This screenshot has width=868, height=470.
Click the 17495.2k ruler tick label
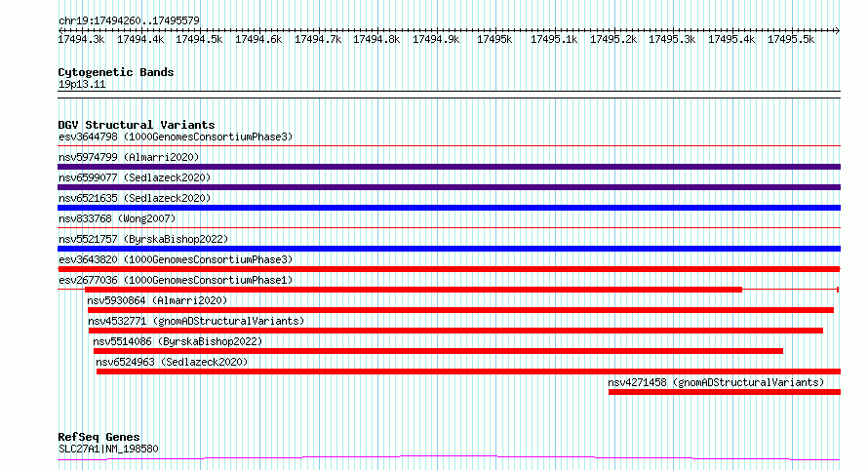(x=613, y=39)
